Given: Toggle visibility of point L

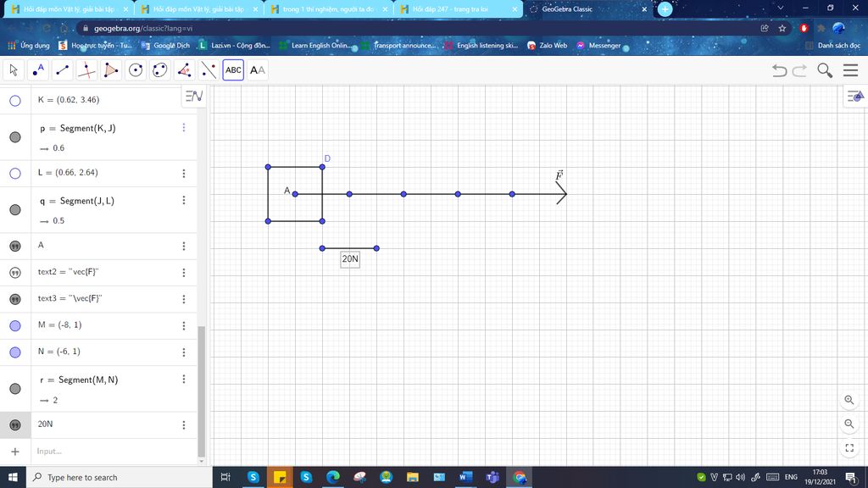Looking at the screenshot, I should click(15, 173).
